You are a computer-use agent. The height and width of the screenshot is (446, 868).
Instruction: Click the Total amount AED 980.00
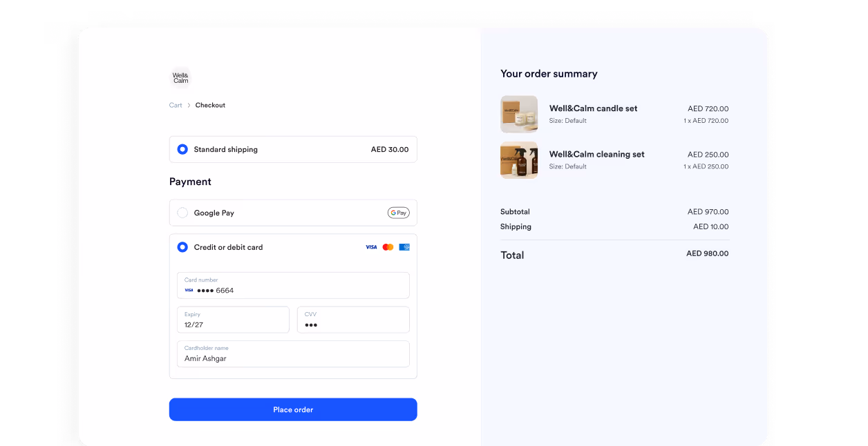(x=706, y=253)
